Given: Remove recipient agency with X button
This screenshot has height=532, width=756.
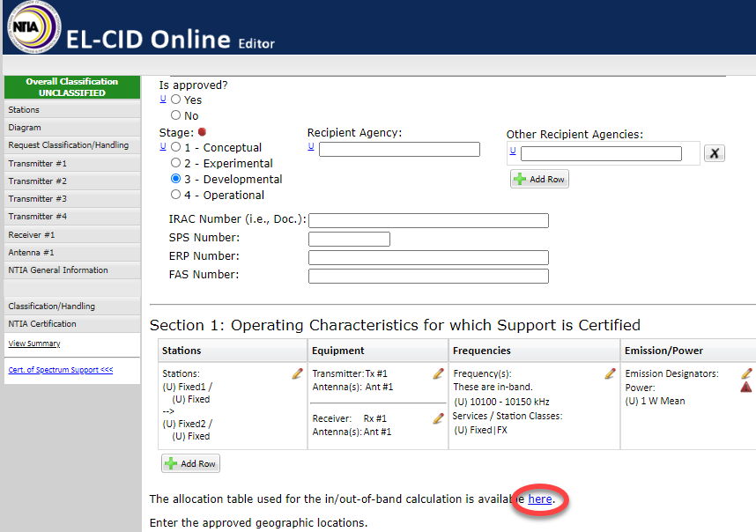Looking at the screenshot, I should pyautogui.click(x=715, y=153).
